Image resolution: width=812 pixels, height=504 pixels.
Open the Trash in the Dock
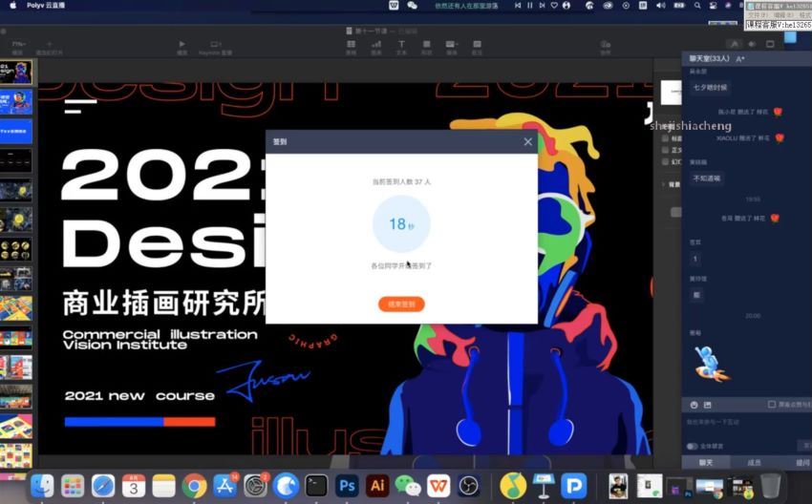pos(770,486)
